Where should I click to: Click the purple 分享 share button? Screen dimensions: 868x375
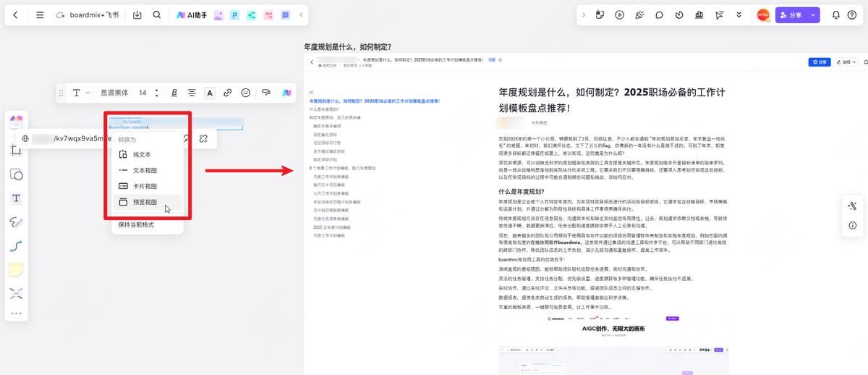(x=791, y=14)
